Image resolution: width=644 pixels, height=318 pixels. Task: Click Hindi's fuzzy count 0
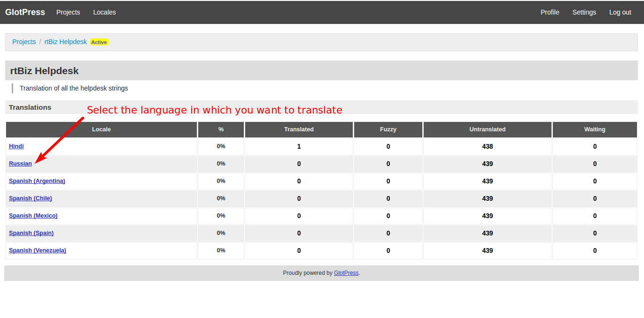click(x=388, y=146)
